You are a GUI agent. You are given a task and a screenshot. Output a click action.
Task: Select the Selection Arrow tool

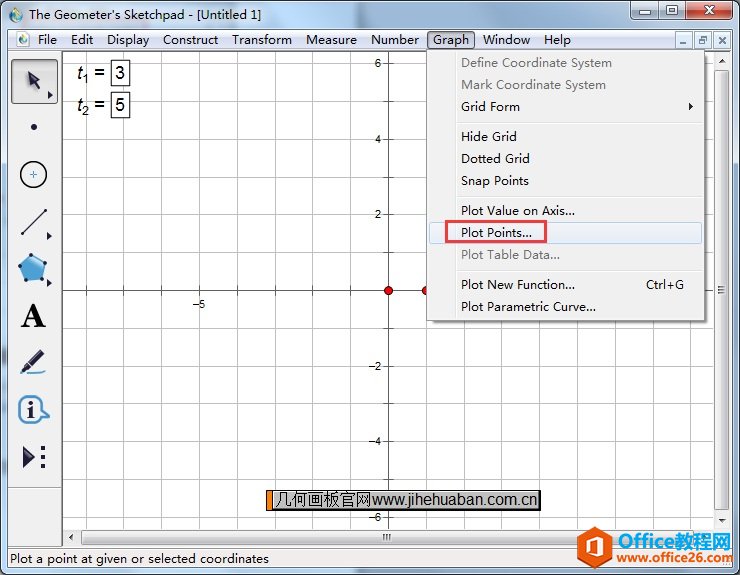coord(34,81)
